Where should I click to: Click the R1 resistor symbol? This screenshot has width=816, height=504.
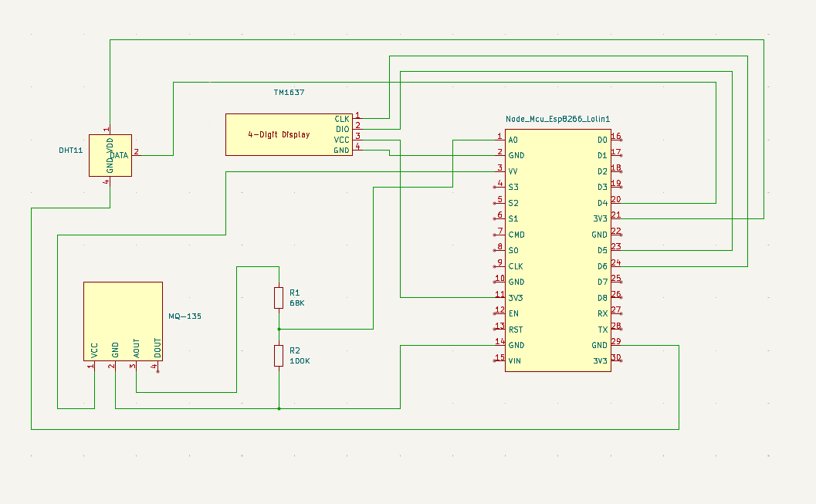[279, 298]
